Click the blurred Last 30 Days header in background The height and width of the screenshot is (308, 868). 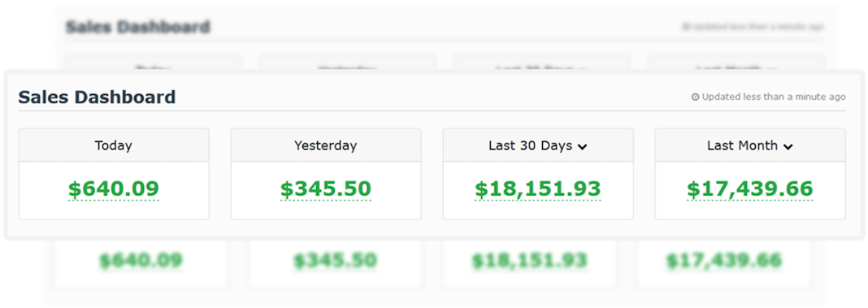point(541,68)
